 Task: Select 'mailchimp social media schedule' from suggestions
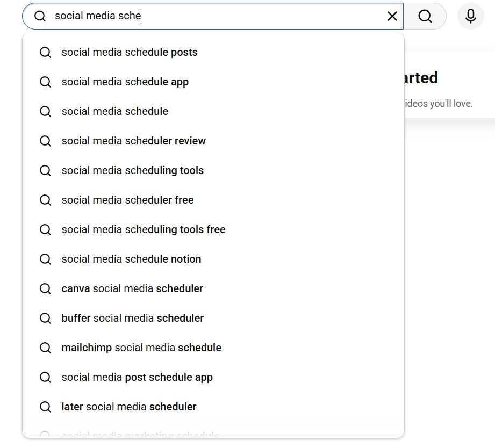pos(141,348)
